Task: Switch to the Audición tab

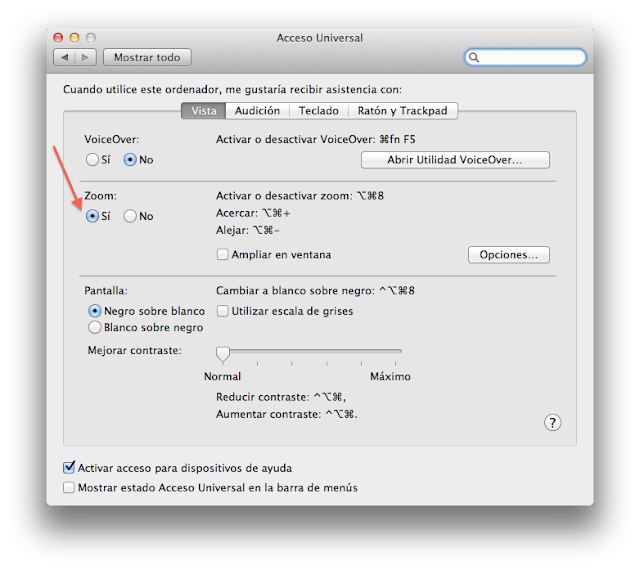Action: click(x=257, y=111)
